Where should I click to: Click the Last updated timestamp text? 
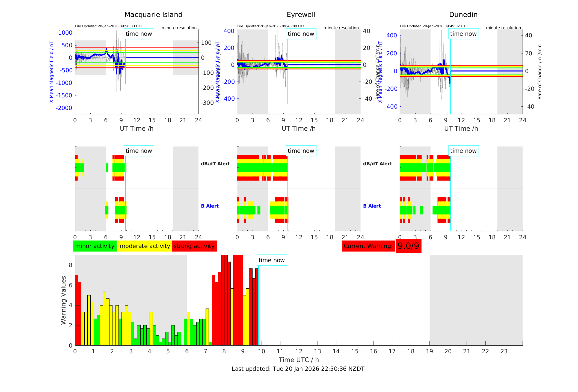tap(298, 369)
